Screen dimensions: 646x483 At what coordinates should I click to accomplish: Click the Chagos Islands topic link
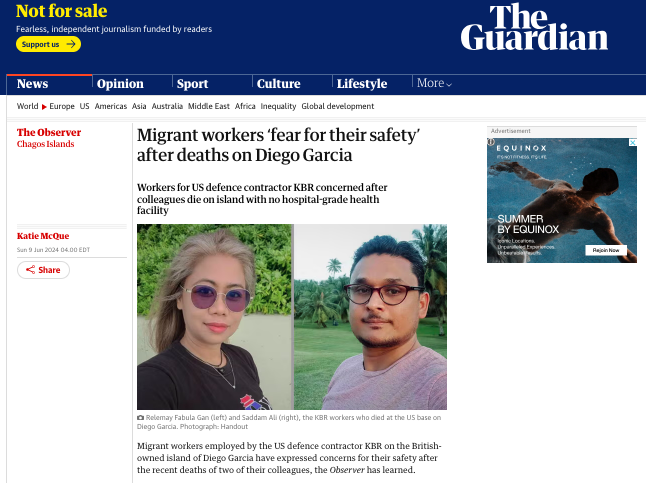tap(45, 144)
